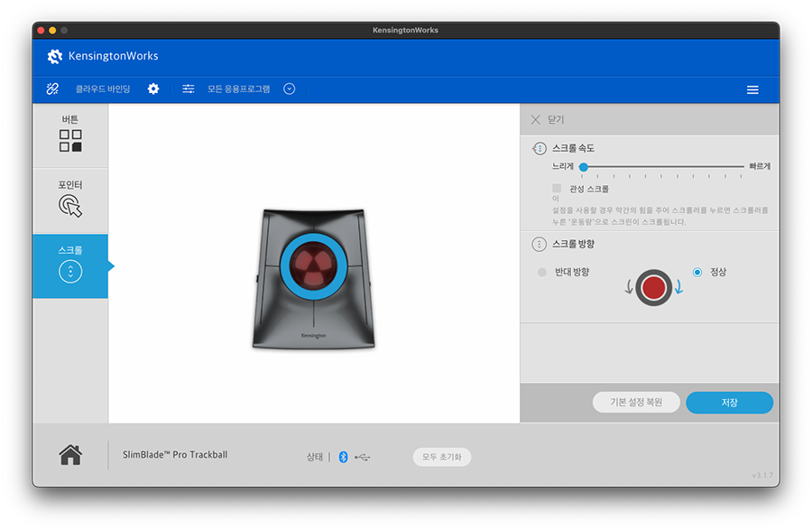The image size is (812, 530).
Task: Click the scroll direction section icon
Action: [x=540, y=244]
